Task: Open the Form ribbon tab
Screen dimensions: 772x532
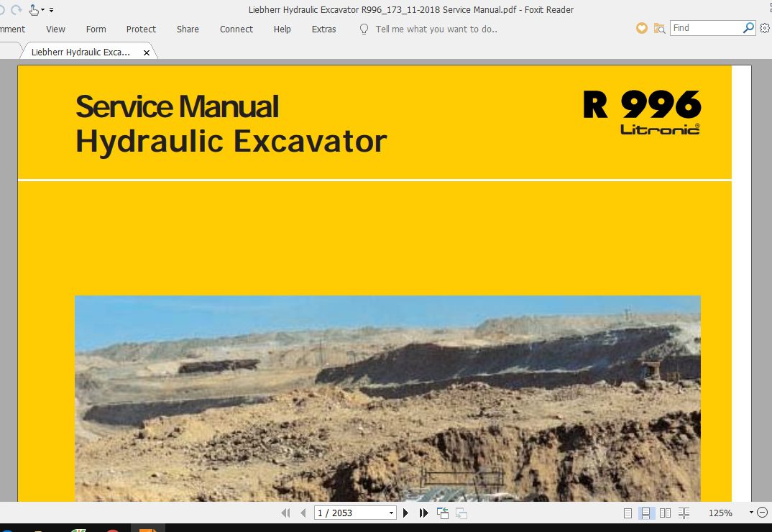Action: click(x=96, y=29)
